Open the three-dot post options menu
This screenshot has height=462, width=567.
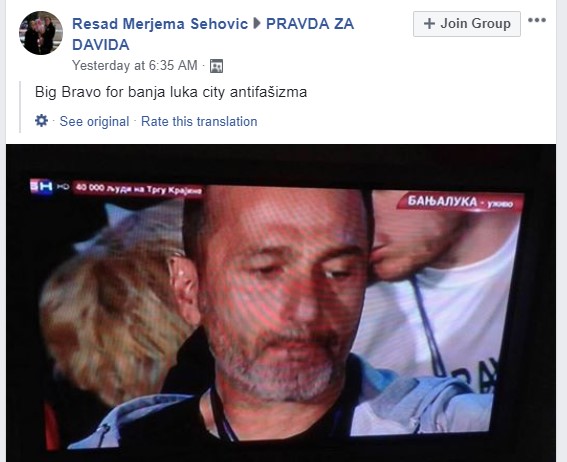[537, 20]
